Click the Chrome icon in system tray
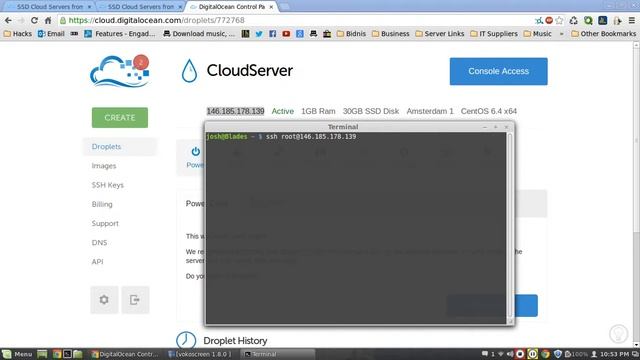Viewport: 640px width, 360px height. (x=545, y=354)
